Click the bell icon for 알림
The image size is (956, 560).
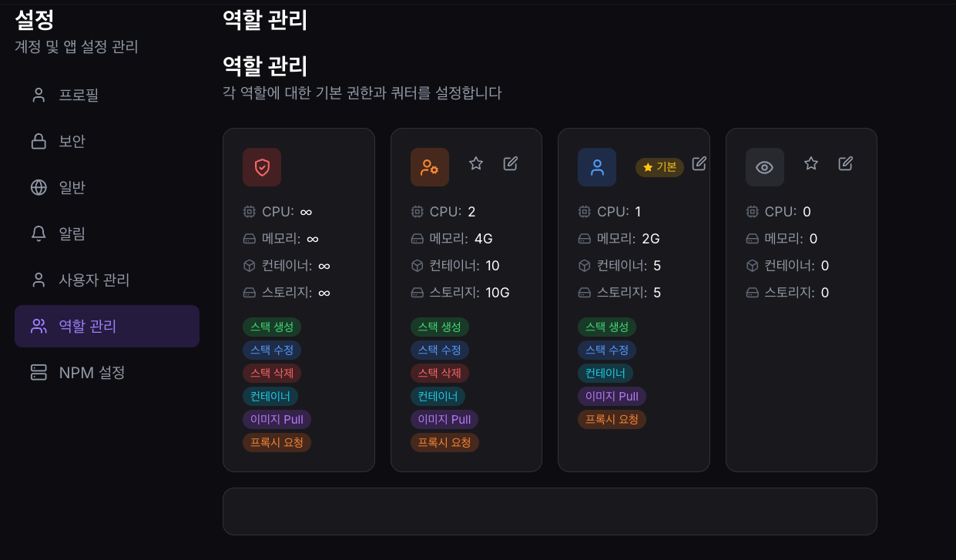39,233
